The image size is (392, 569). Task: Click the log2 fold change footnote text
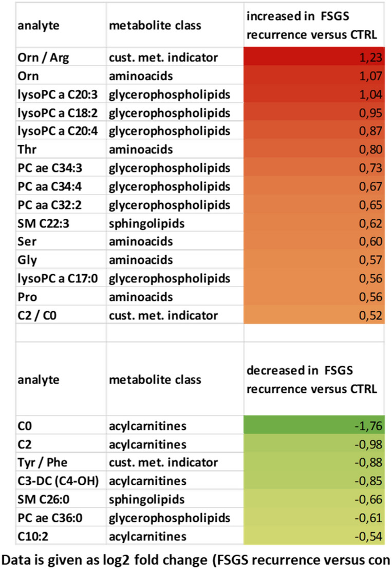tap(195, 556)
